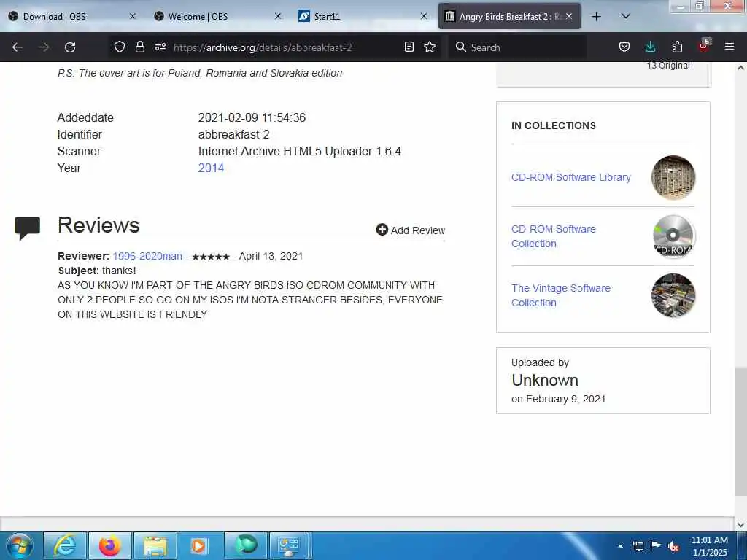Image resolution: width=747 pixels, height=560 pixels.
Task: Click scrollbar up arrow
Action: click(x=740, y=68)
